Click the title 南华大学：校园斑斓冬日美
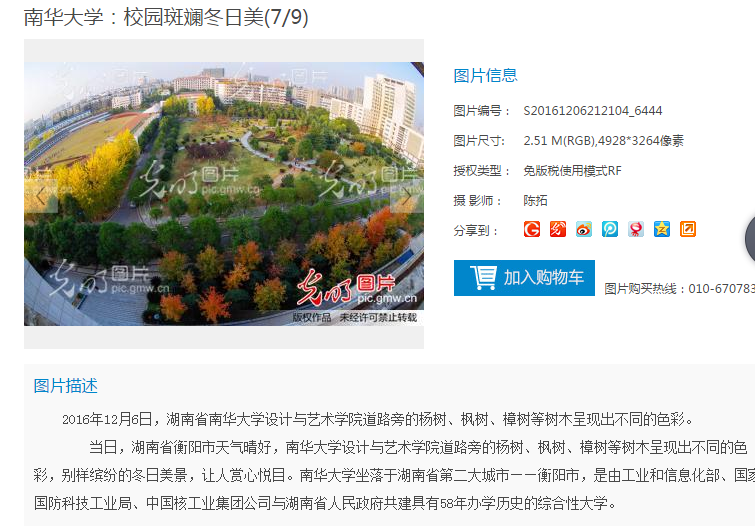This screenshot has width=755, height=526. (x=143, y=17)
